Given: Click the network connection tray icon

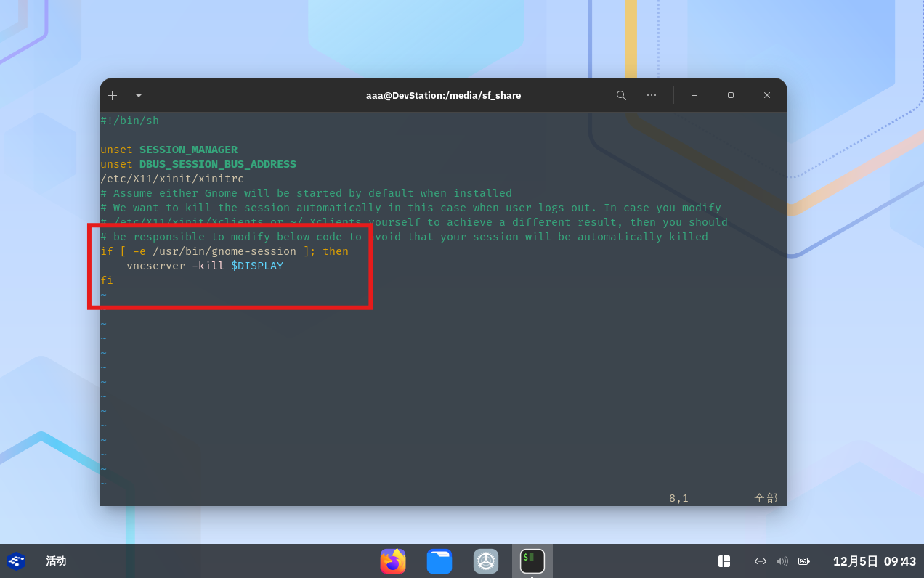Looking at the screenshot, I should click(761, 561).
